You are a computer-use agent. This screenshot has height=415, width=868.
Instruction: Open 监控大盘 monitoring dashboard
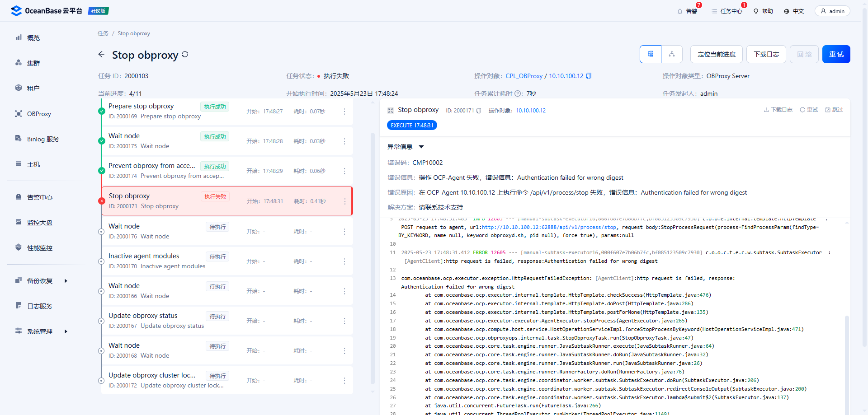pos(40,223)
